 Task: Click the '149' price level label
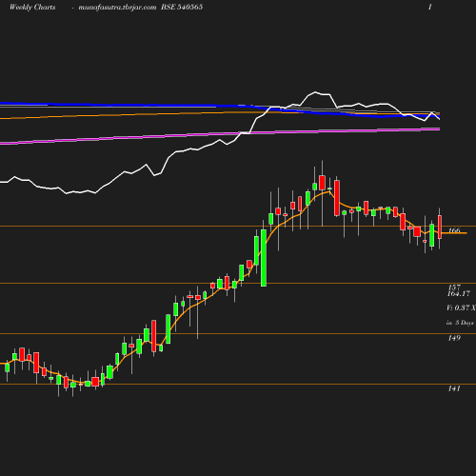click(x=454, y=338)
